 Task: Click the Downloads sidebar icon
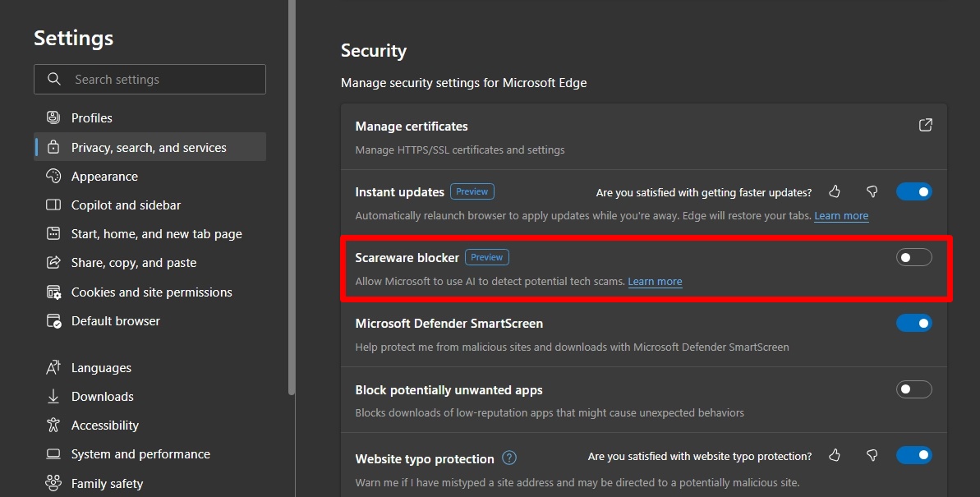(53, 396)
